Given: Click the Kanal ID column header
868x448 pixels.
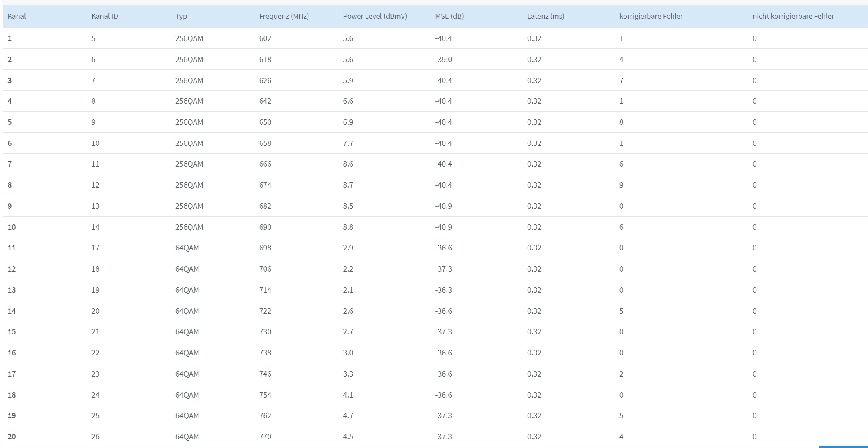Looking at the screenshot, I should 105,16.
